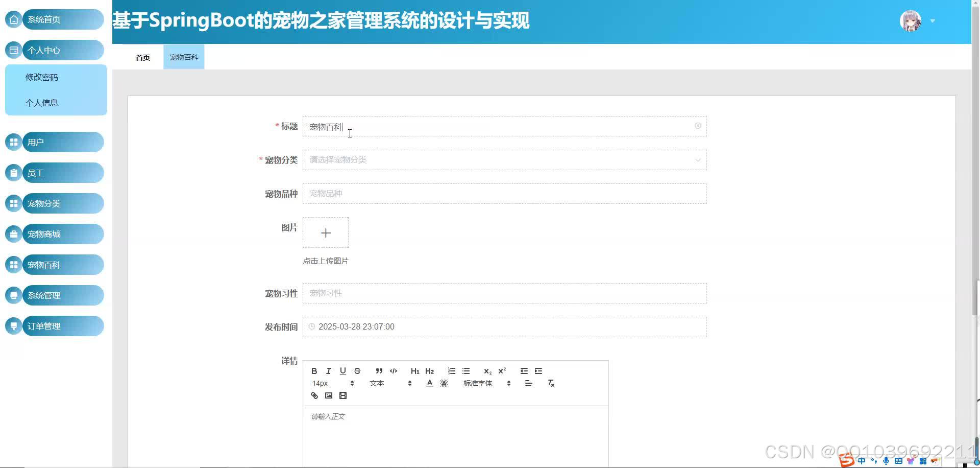
Task: Insert a blockquote in the details editor
Action: [x=378, y=371]
